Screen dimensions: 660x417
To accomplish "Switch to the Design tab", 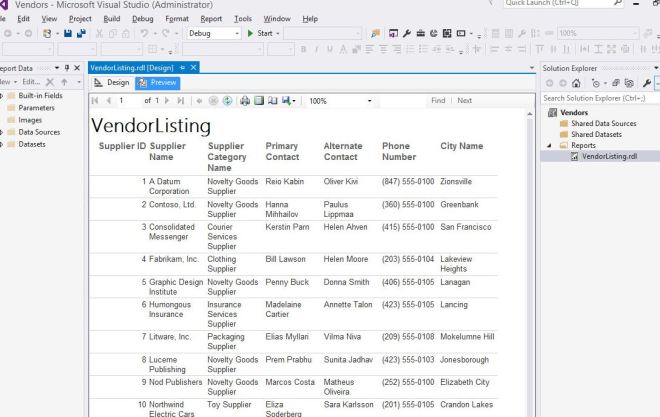I will (112, 83).
